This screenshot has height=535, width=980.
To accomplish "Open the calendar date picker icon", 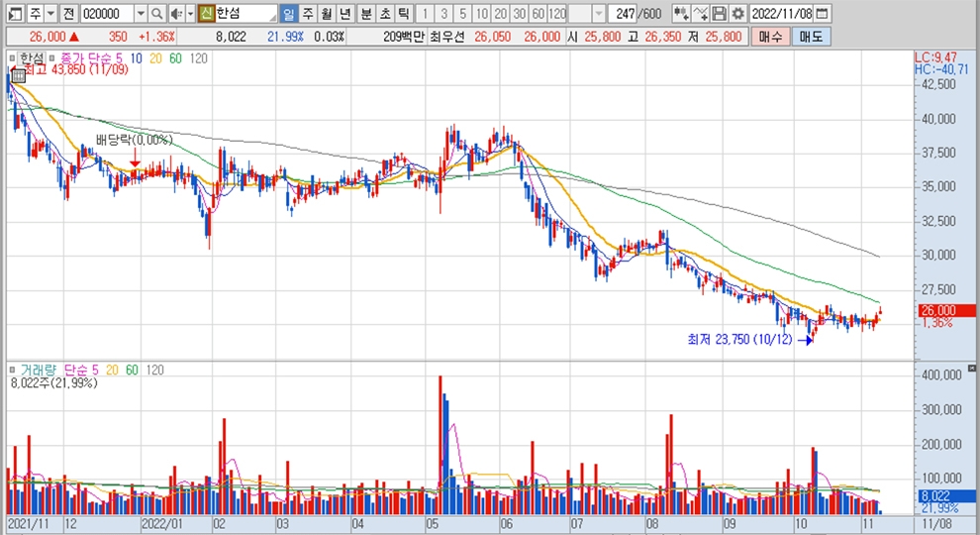I will (823, 13).
